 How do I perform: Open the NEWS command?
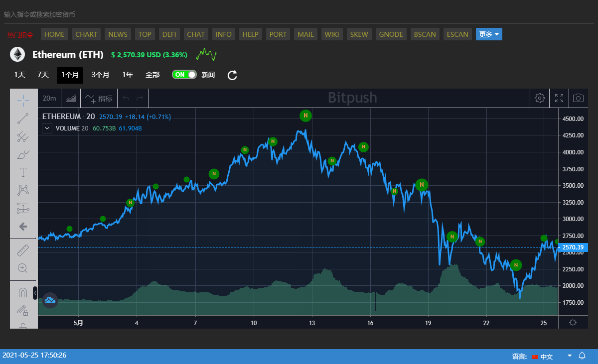point(118,34)
